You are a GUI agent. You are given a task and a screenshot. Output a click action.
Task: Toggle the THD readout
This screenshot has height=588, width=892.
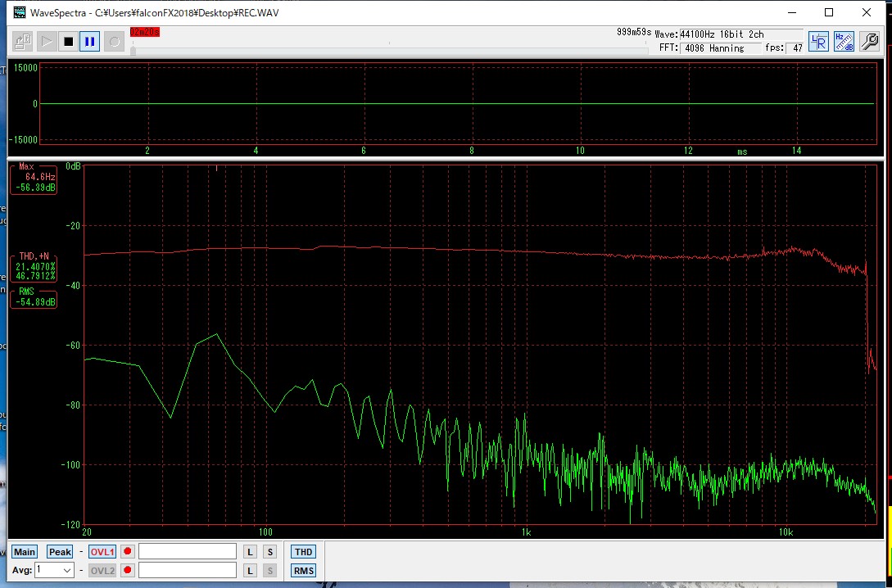tap(303, 552)
